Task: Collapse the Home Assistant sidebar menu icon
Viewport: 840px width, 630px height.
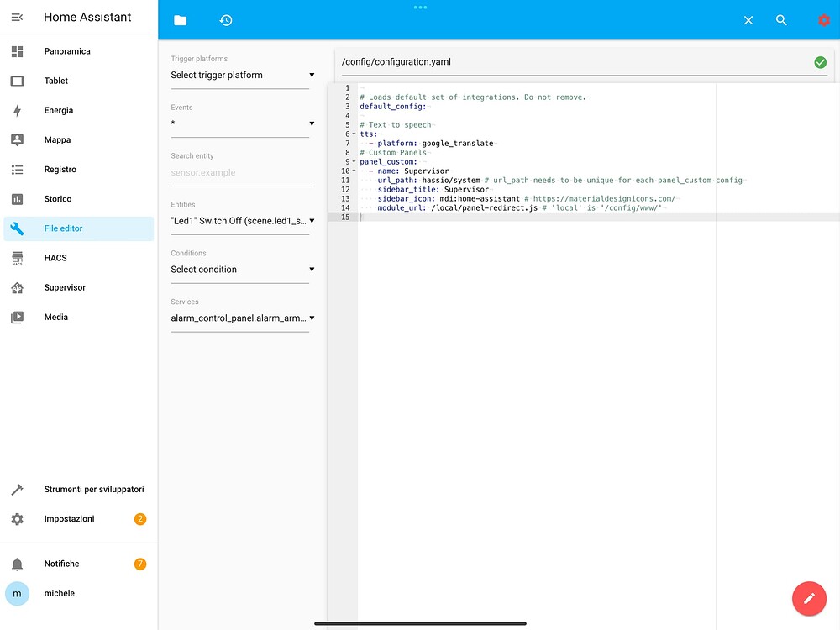Action: click(x=17, y=17)
